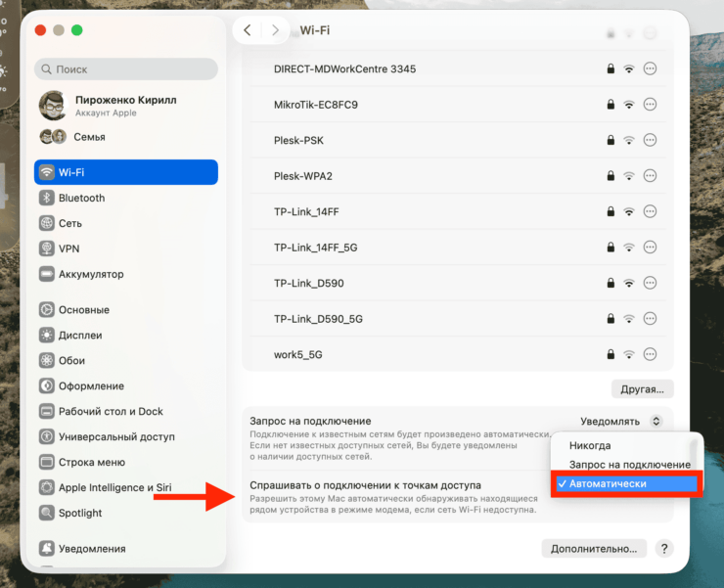The image size is (724, 588).
Task: Open more options for TP-Link_14FF
Action: (650, 211)
